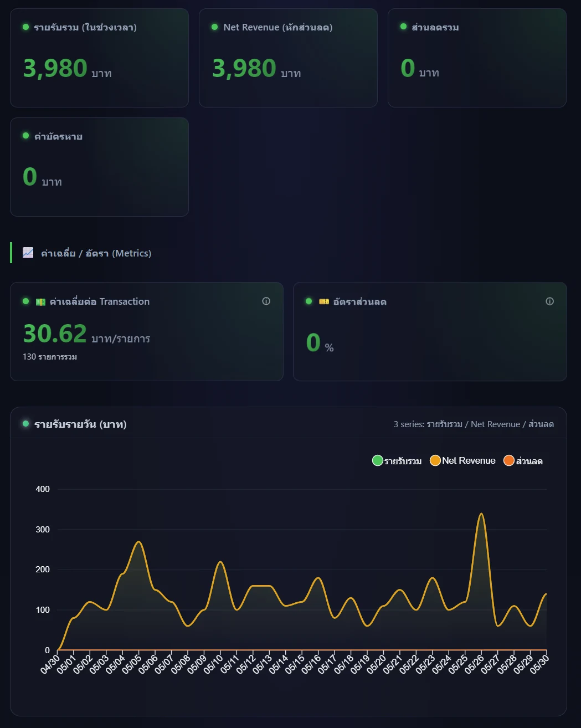Toggle the Net Revenue series in chart legend
Screen dimensions: 581x728
pos(463,460)
